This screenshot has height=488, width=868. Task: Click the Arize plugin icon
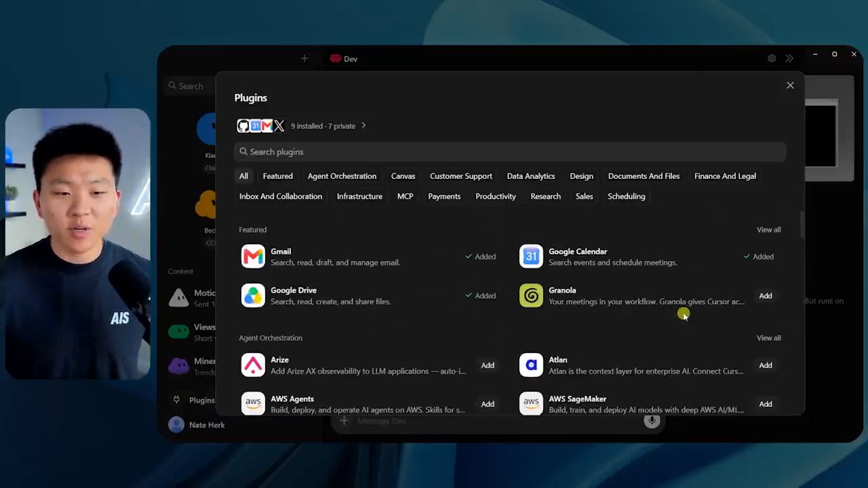(253, 365)
